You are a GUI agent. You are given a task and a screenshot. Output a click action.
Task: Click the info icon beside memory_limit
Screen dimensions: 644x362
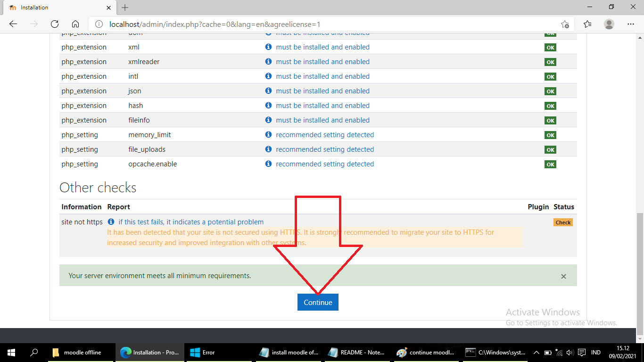pos(268,135)
